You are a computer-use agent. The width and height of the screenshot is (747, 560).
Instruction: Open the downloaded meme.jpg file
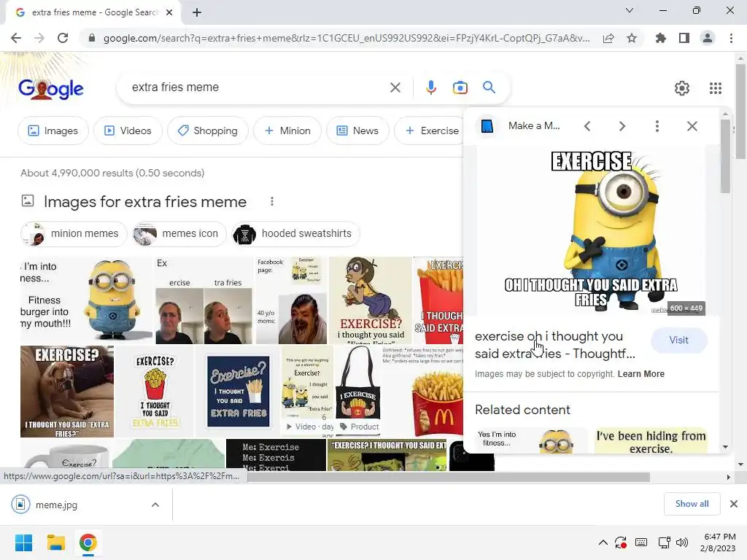56,505
